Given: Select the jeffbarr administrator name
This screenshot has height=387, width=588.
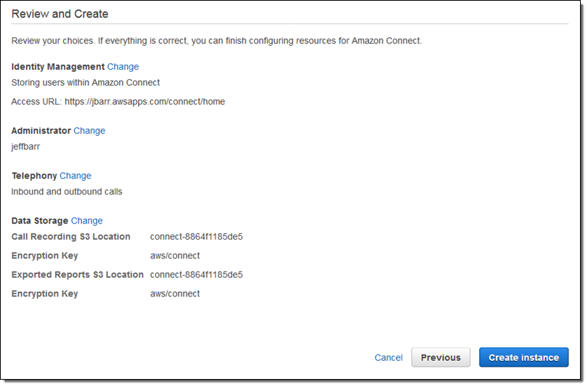Looking at the screenshot, I should [25, 147].
